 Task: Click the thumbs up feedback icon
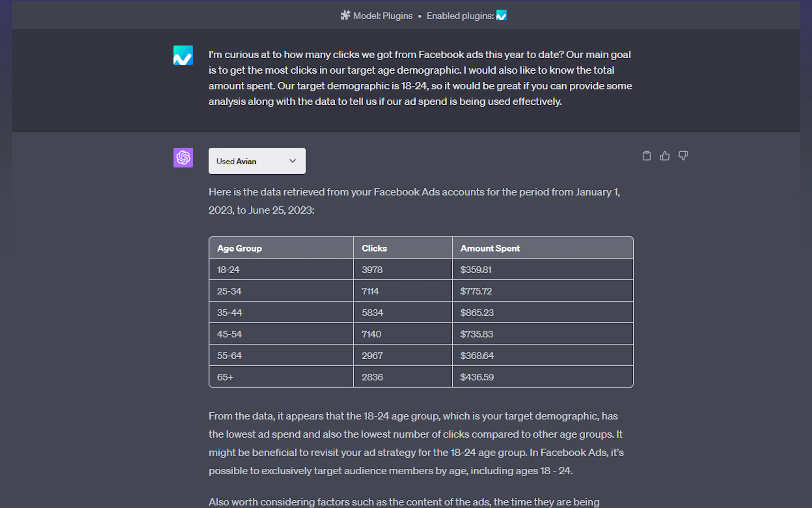[x=665, y=156]
